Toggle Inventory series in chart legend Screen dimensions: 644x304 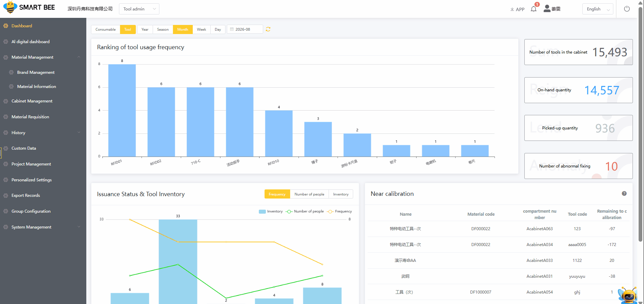click(271, 211)
